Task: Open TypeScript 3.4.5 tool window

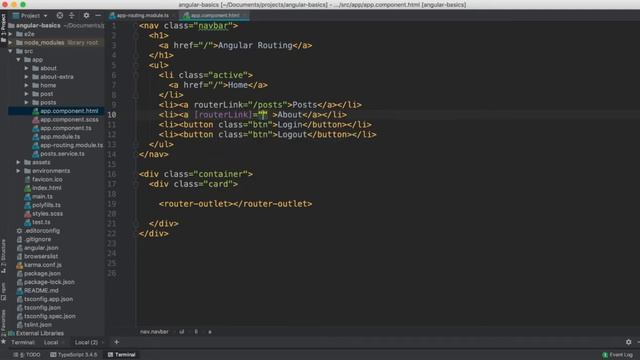Action: coord(74,355)
